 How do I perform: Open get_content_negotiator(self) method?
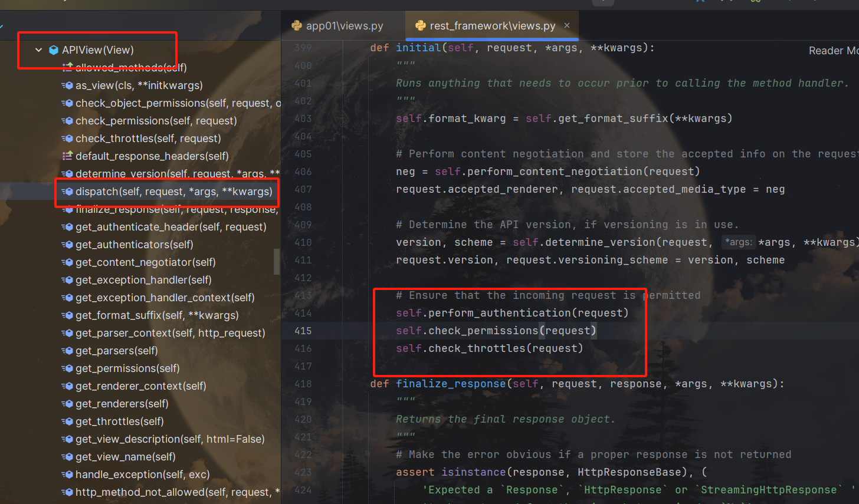click(145, 262)
